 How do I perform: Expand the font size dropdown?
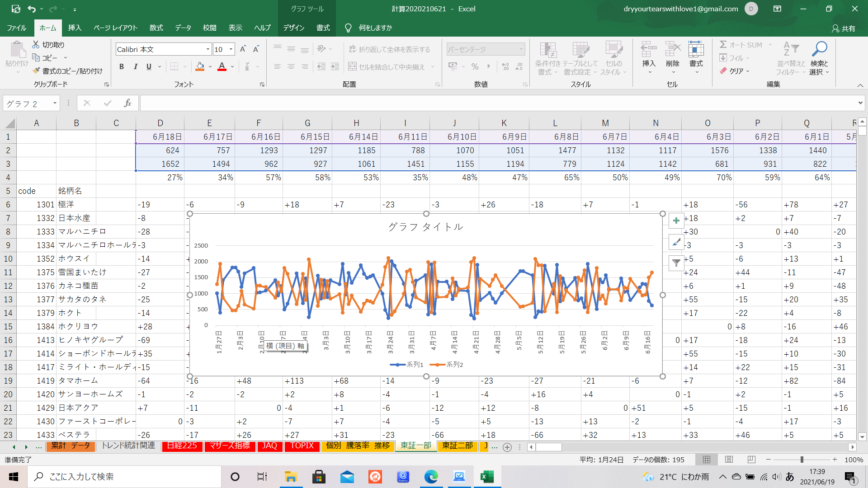click(231, 49)
